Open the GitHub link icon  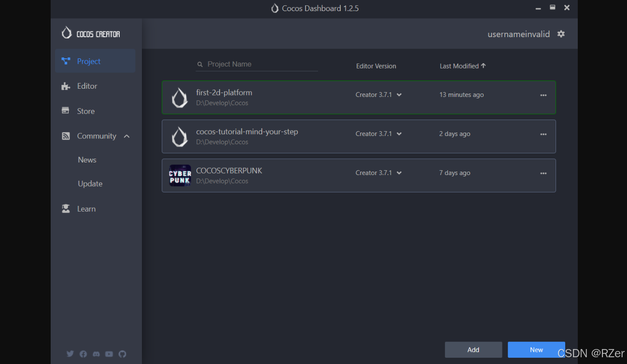click(x=122, y=354)
